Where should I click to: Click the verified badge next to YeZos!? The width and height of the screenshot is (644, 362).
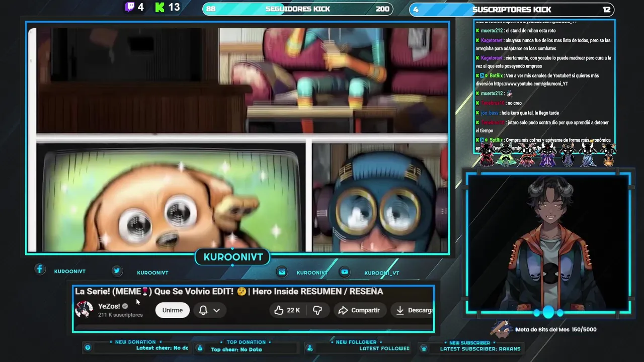(125, 306)
